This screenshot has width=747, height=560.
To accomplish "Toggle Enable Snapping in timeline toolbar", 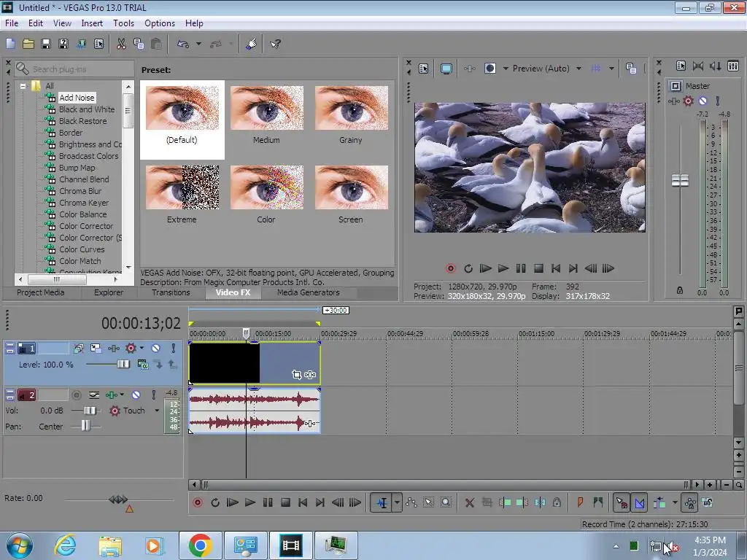I will click(622, 502).
